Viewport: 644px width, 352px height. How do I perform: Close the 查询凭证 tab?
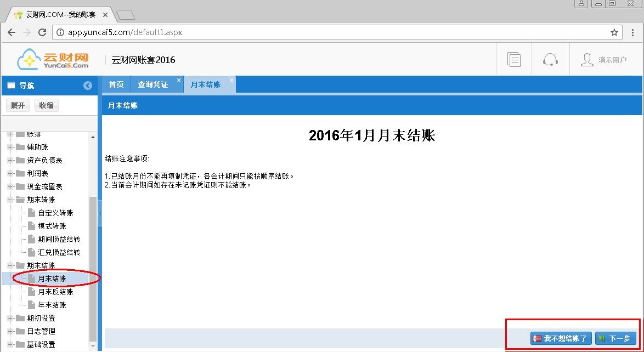[x=178, y=81]
